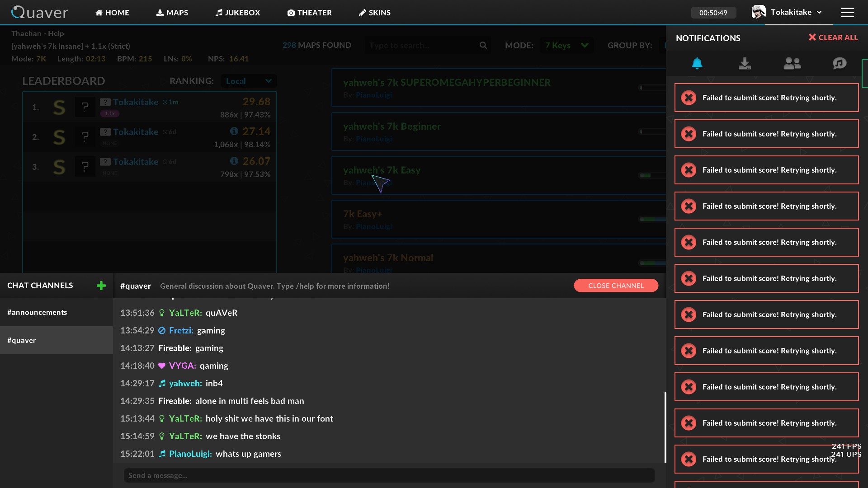Click the Quaver logo
868x488 pixels.
pos(40,12)
